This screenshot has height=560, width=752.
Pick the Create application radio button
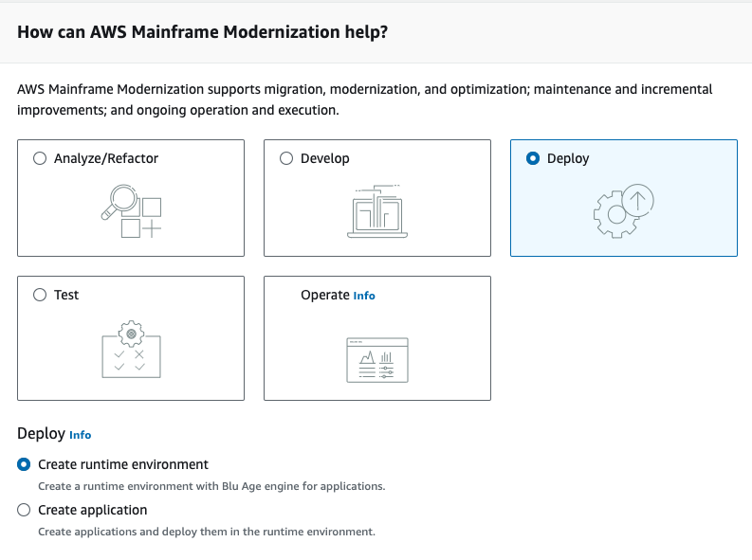[x=25, y=510]
